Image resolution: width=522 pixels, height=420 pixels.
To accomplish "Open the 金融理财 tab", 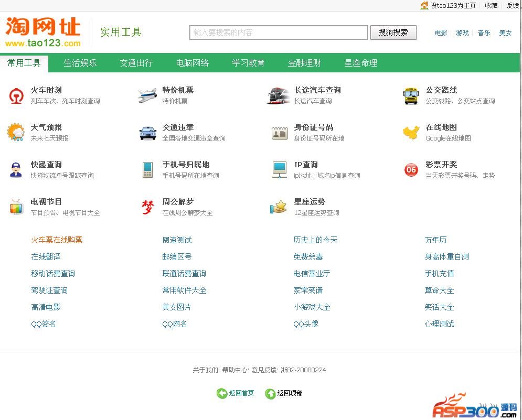I will (304, 63).
